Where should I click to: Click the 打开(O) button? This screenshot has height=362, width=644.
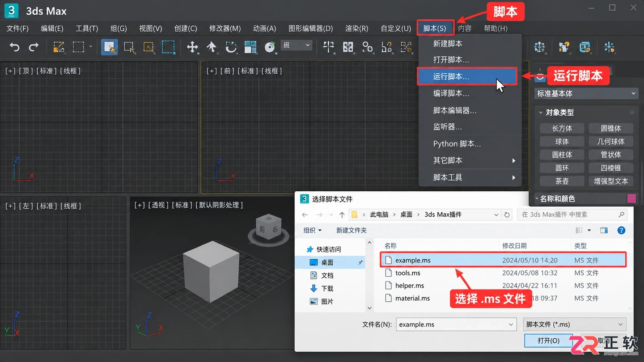pos(548,341)
